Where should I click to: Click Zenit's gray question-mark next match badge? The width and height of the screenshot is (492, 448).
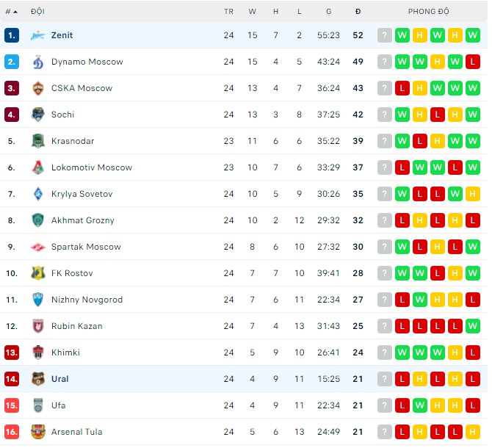384,35
